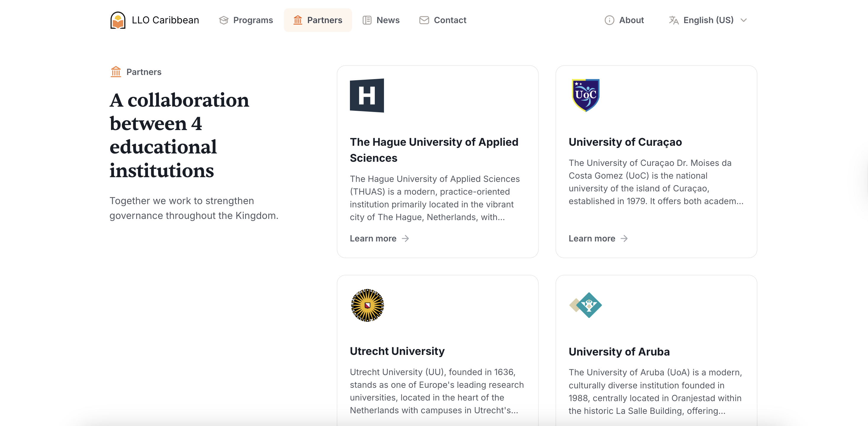Click the Utrecht University sunburst logo
The image size is (868, 426).
367,305
